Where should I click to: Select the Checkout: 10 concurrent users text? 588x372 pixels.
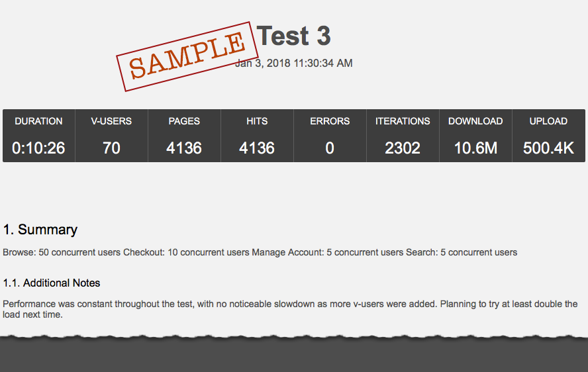coord(186,252)
